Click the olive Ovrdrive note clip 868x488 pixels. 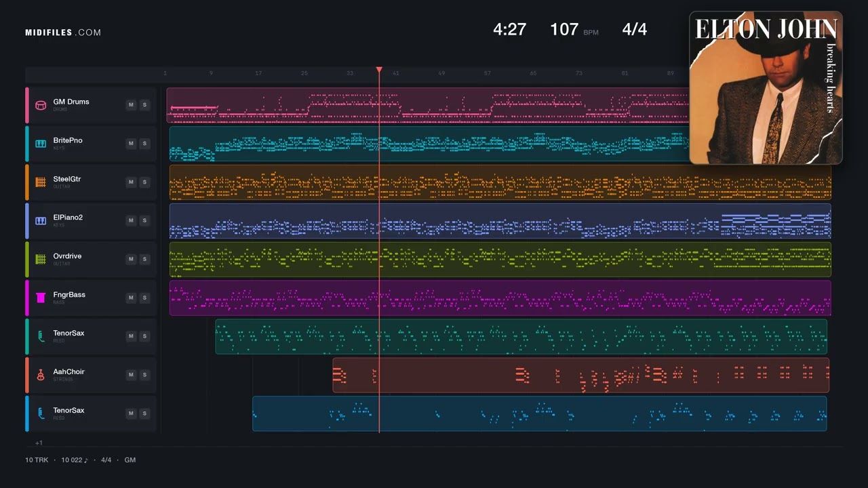[x=500, y=260]
